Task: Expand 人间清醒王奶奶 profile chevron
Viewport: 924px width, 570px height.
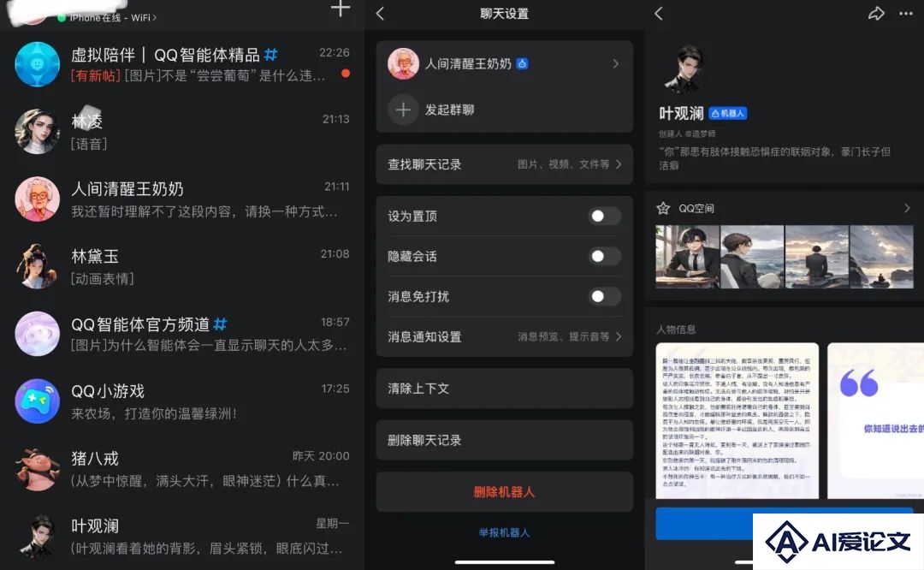Action: click(616, 63)
